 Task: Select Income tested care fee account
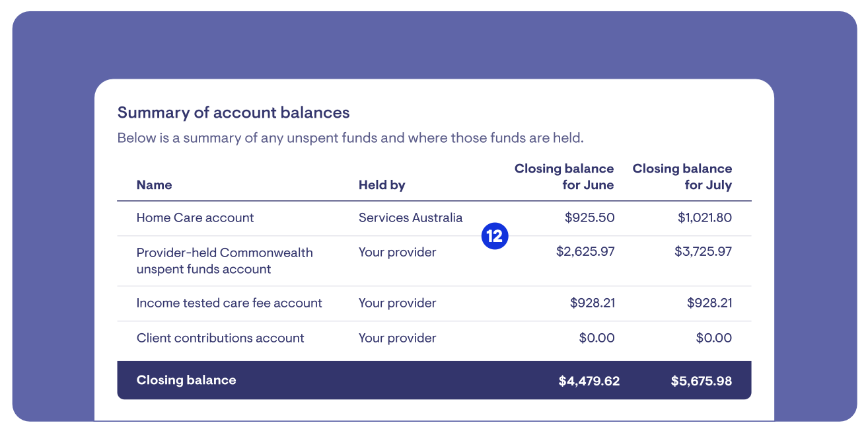pos(229,303)
